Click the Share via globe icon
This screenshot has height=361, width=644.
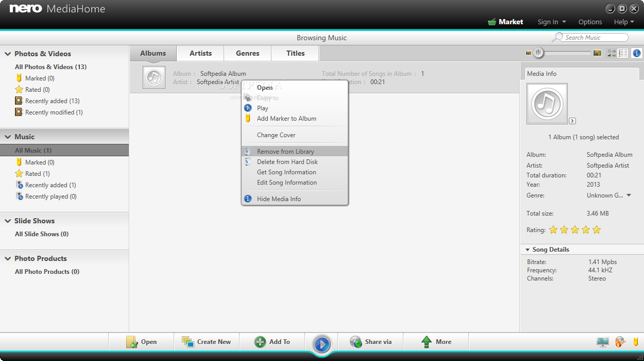[355, 342]
